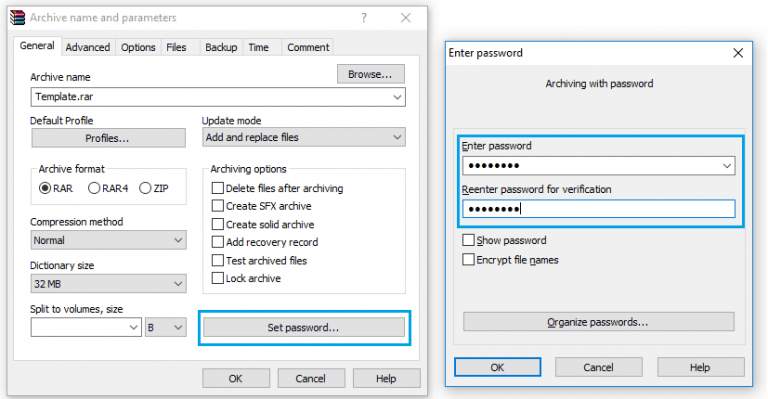Viewport: 768px width, 399px height.
Task: Open the Backup tab
Action: pyautogui.click(x=221, y=47)
